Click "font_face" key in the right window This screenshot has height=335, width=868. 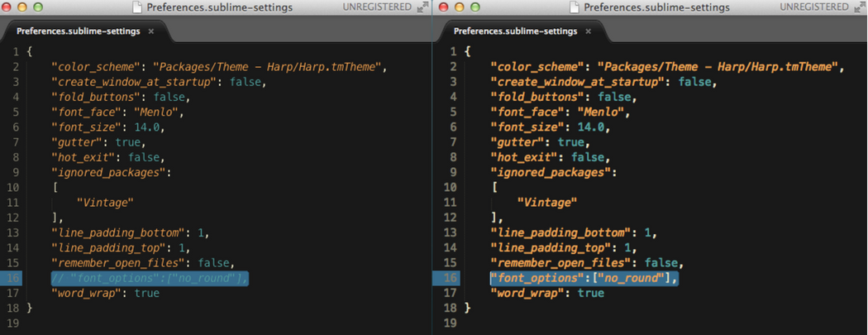point(527,112)
